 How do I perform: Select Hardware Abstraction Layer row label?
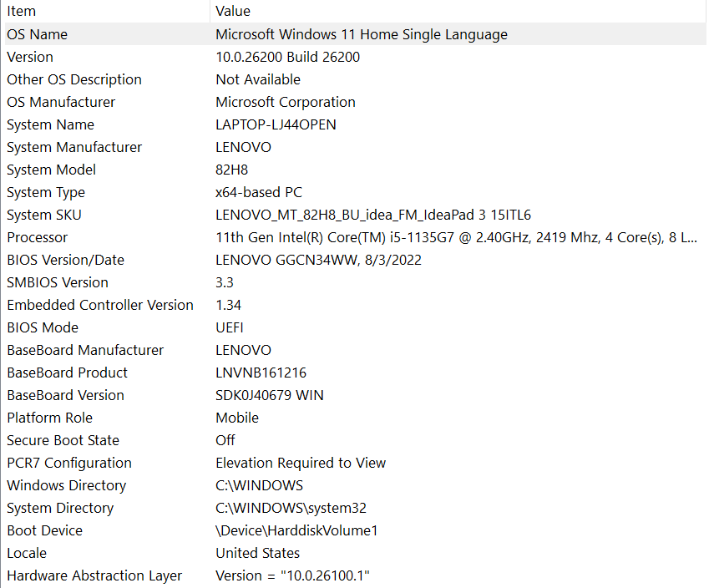click(x=94, y=576)
